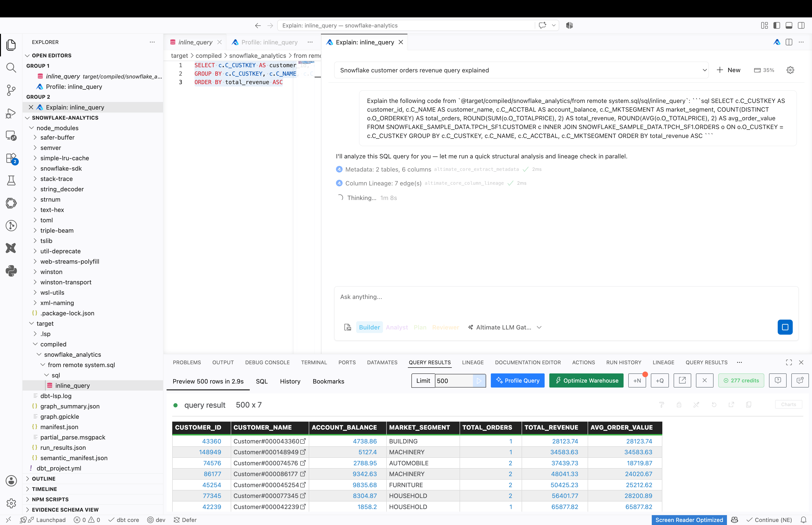Click the 277 credits button
The width and height of the screenshot is (812, 525).
coord(741,380)
